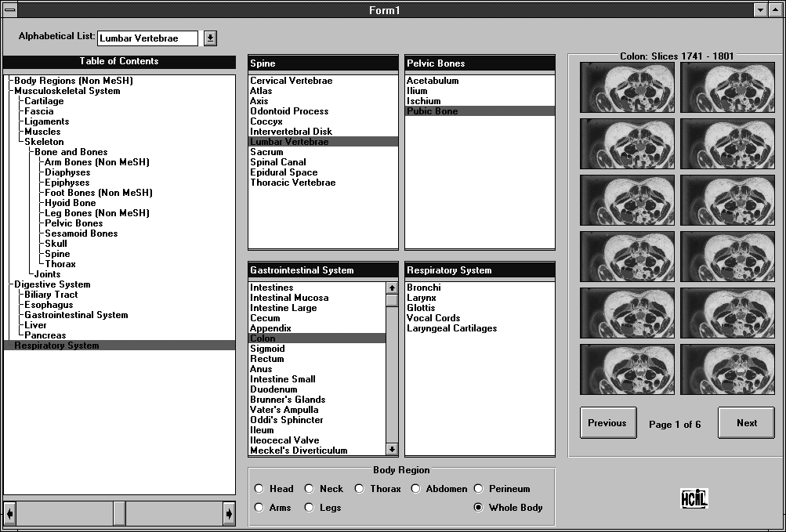Choose Bronchi in Respiratory System list
Viewport: 786px width, 532px height.
pos(423,288)
